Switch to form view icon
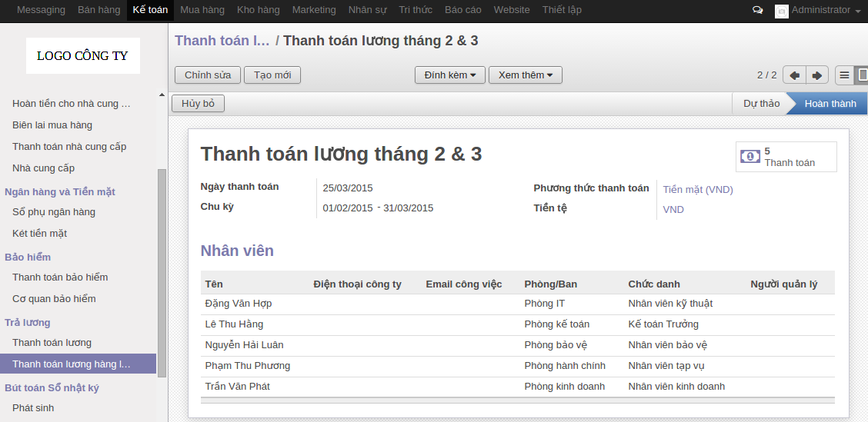This screenshot has height=422, width=868. (x=863, y=75)
